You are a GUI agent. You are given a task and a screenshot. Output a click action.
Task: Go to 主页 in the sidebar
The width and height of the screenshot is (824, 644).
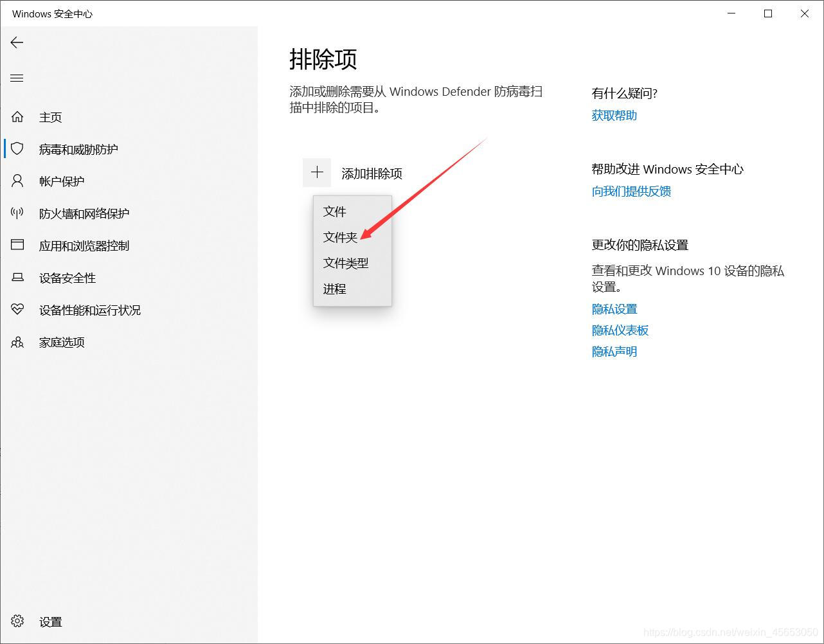tap(129, 117)
